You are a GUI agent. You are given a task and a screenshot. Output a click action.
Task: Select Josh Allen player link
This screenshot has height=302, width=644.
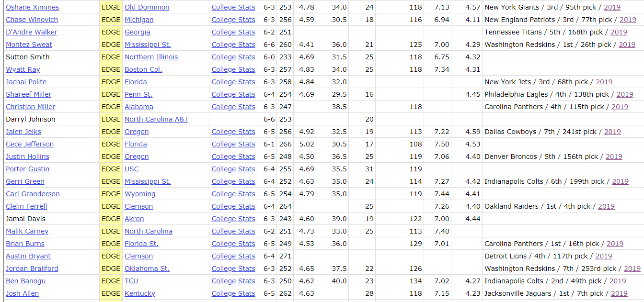22,293
